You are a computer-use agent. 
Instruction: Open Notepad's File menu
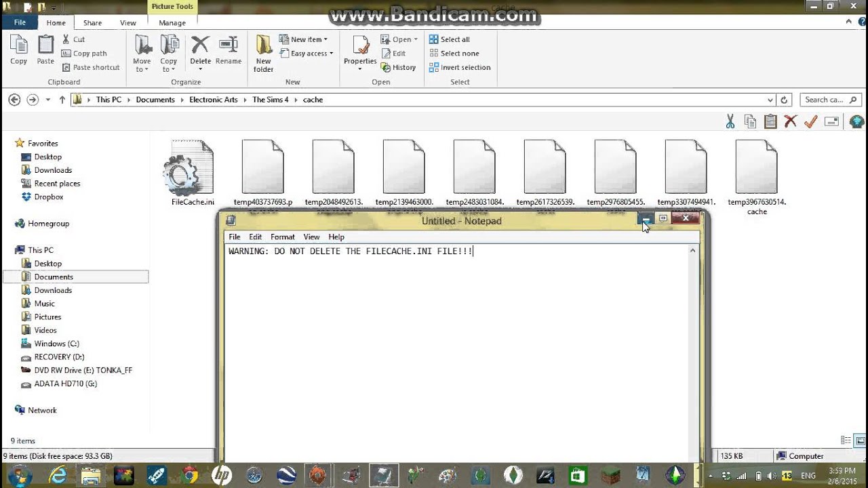tap(234, 237)
